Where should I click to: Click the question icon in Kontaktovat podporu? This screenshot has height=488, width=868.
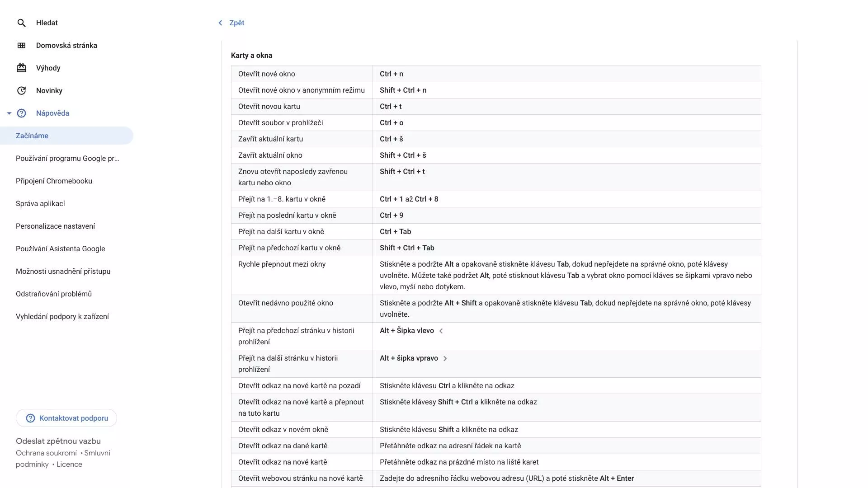[x=30, y=418]
